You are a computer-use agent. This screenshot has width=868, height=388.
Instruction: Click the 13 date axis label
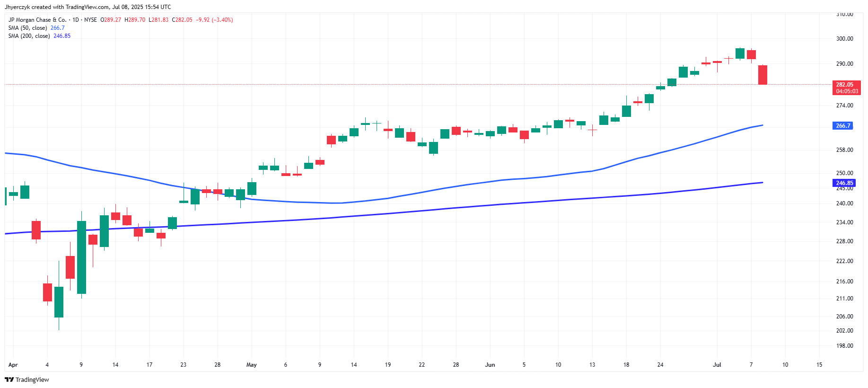(592, 365)
